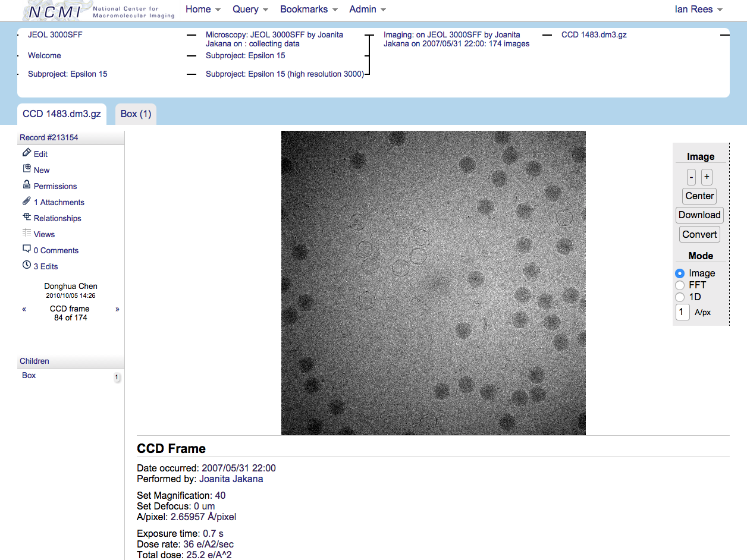Click the Views list icon
Image resolution: width=747 pixels, height=560 pixels.
point(27,233)
